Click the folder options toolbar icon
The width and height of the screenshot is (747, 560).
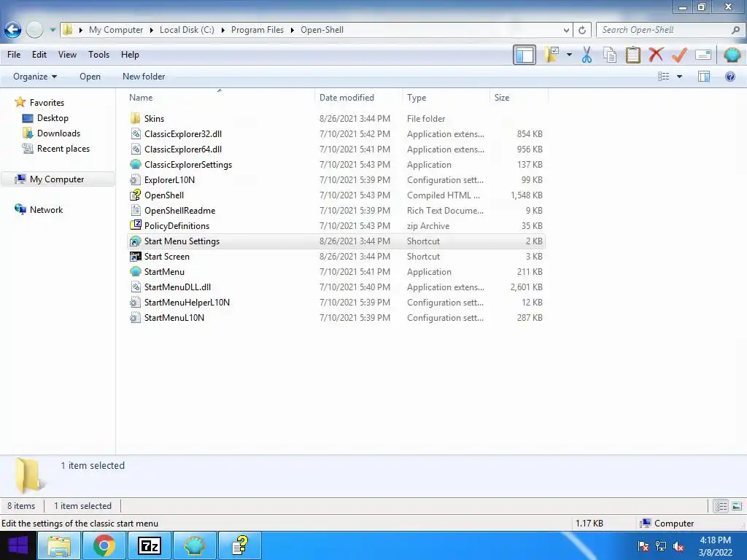[551, 55]
